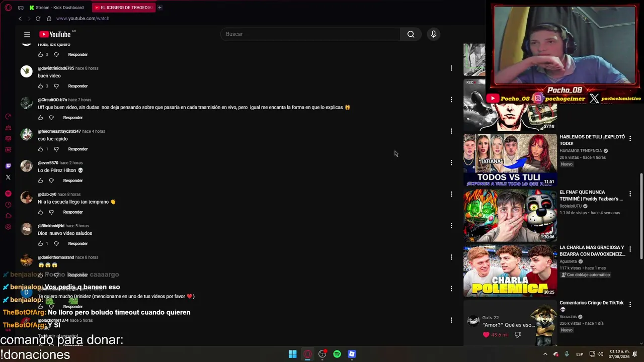Screen dimensions: 644x362
Task: Like the comment by @davidtrinidad6785
Action: tap(41, 86)
